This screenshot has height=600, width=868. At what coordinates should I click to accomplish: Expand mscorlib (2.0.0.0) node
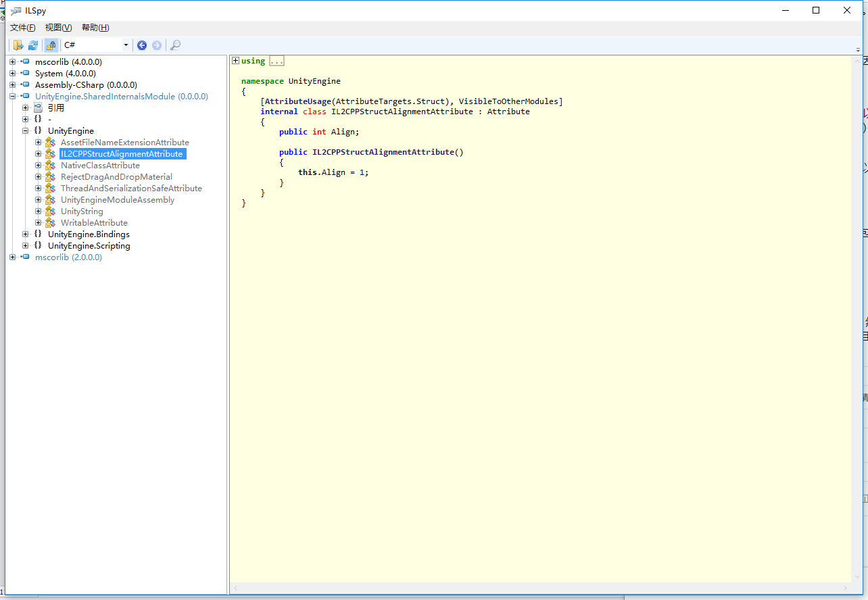pyautogui.click(x=13, y=257)
